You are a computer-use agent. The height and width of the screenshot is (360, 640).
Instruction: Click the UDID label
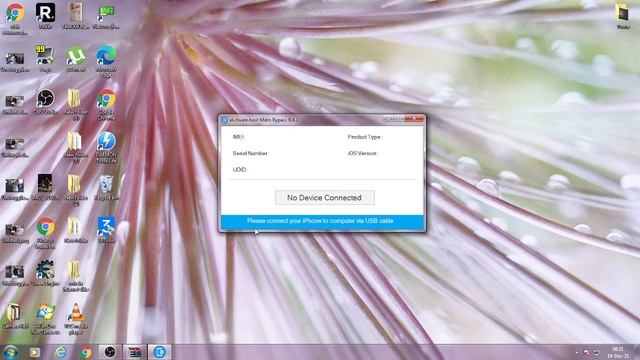(240, 169)
